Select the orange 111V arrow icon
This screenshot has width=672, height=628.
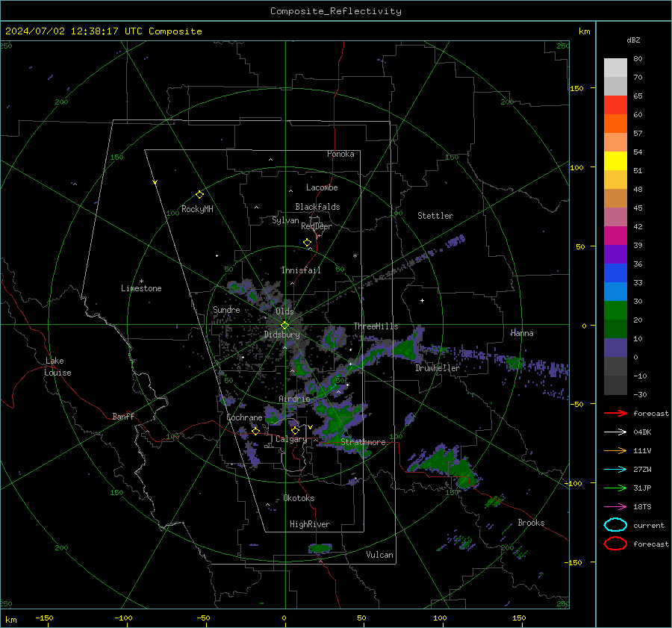tap(615, 450)
